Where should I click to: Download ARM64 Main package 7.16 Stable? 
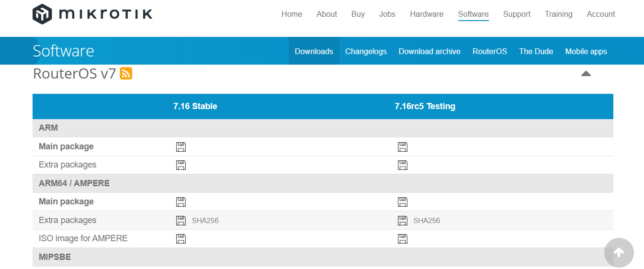(181, 202)
